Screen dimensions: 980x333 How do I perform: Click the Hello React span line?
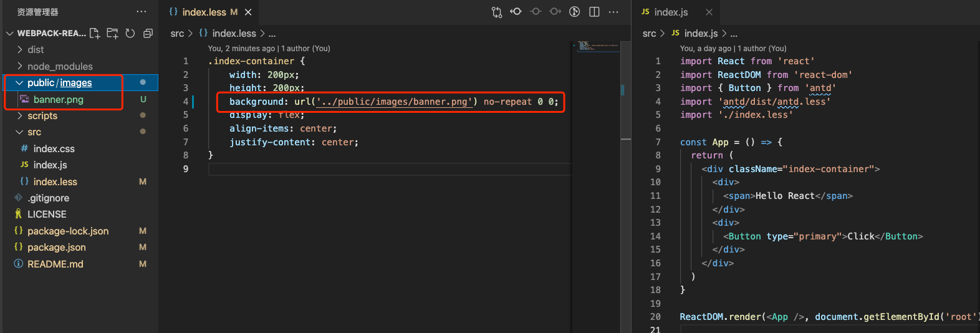click(x=788, y=196)
